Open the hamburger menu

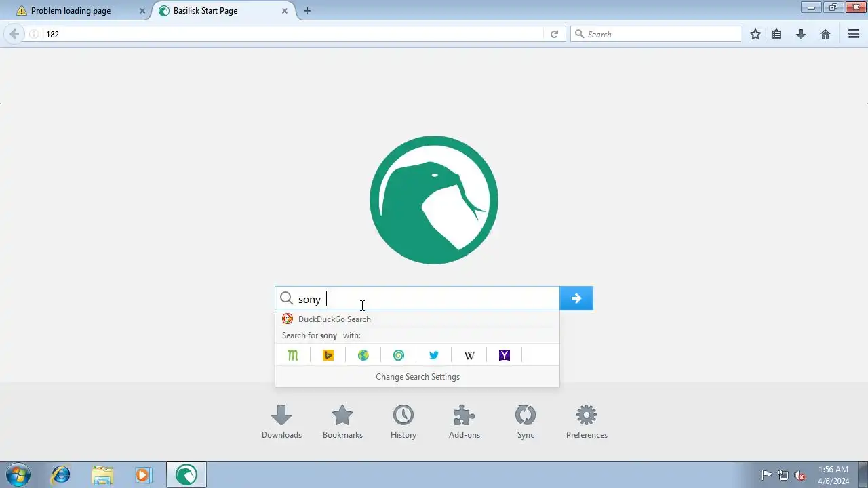click(854, 34)
